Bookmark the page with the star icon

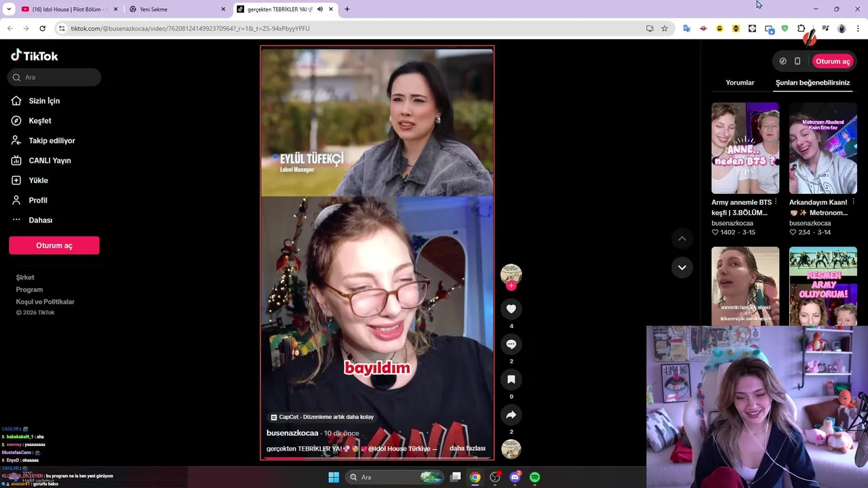point(665,28)
